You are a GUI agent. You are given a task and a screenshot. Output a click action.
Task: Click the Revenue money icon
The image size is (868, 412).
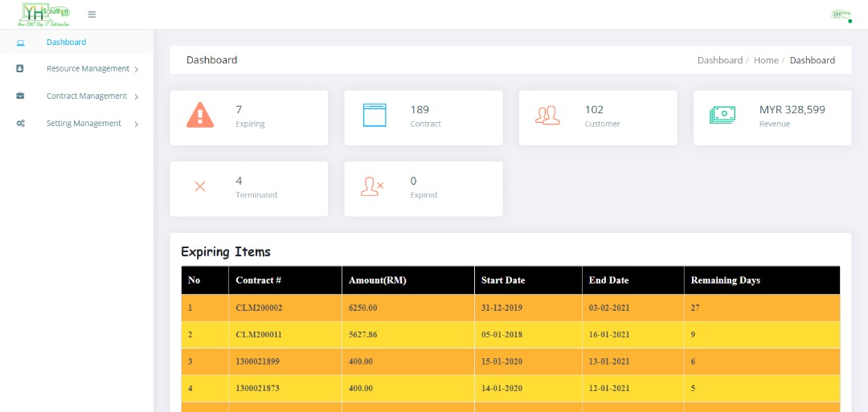722,116
